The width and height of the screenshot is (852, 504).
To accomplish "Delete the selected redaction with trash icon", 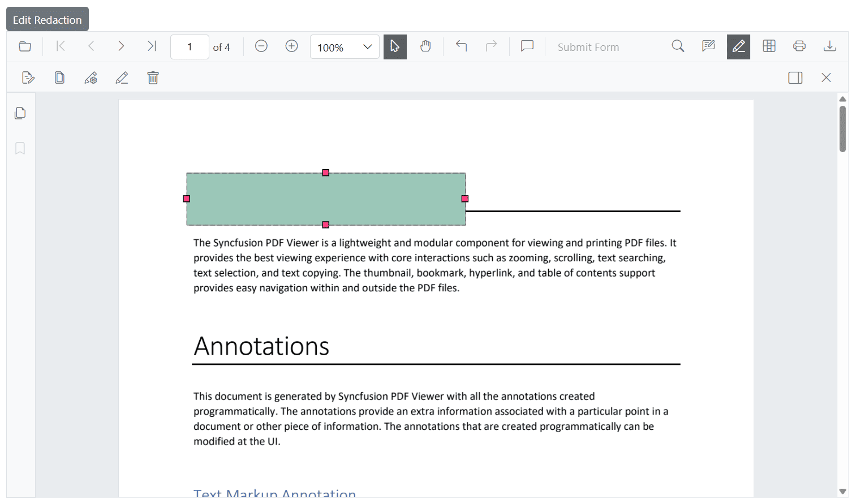I will [x=153, y=77].
